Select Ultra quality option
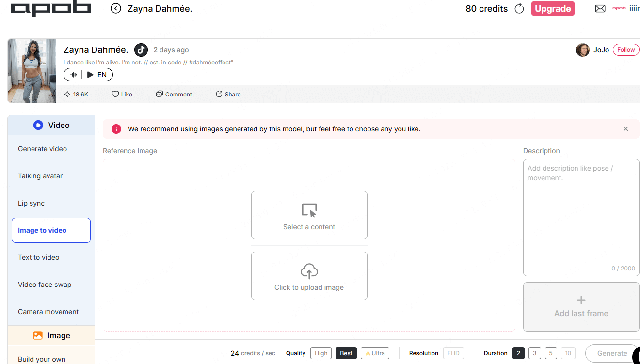 [x=375, y=353]
